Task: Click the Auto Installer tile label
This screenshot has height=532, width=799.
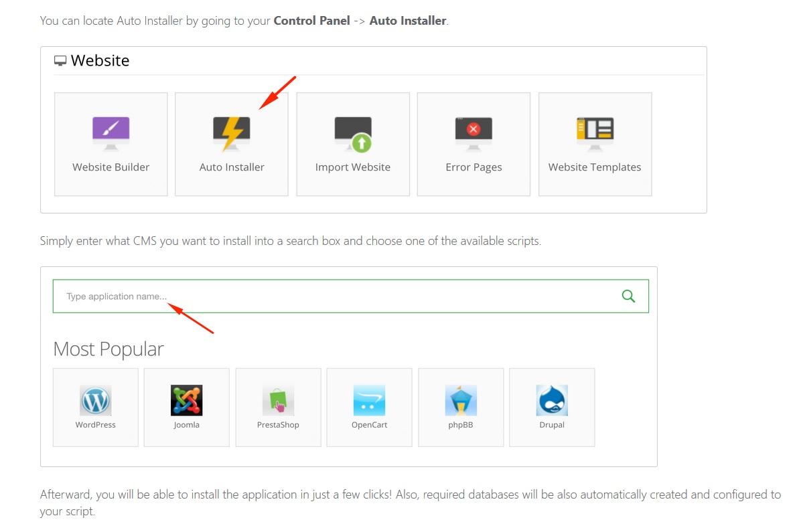Action: tap(231, 167)
